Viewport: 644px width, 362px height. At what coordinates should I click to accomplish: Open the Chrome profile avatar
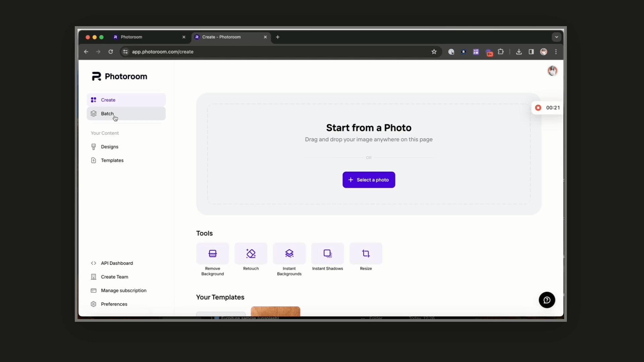tap(544, 52)
